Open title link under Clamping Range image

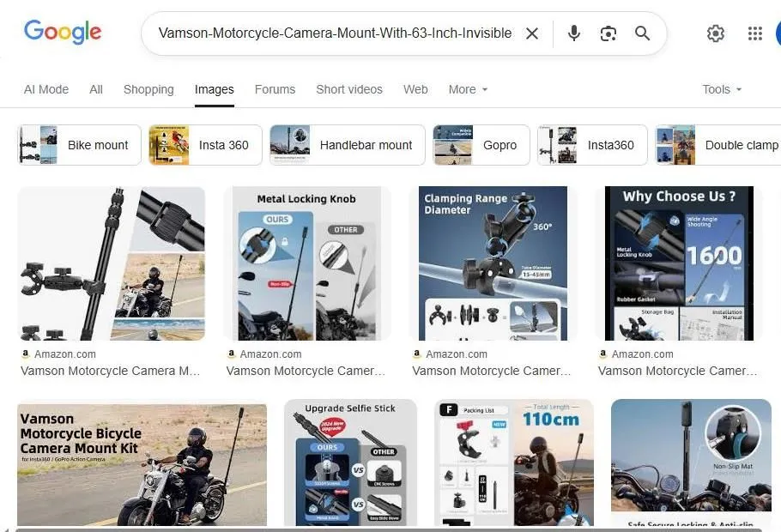pyautogui.click(x=492, y=371)
